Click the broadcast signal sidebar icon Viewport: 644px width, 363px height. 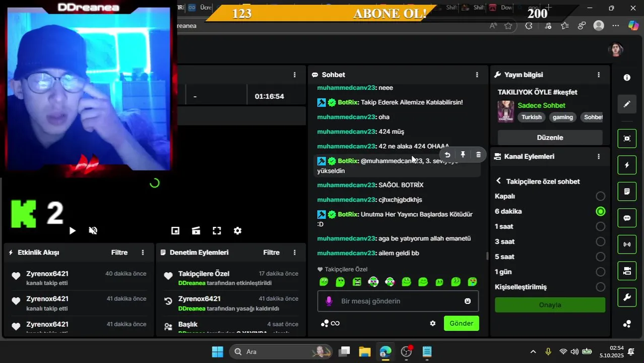(627, 245)
